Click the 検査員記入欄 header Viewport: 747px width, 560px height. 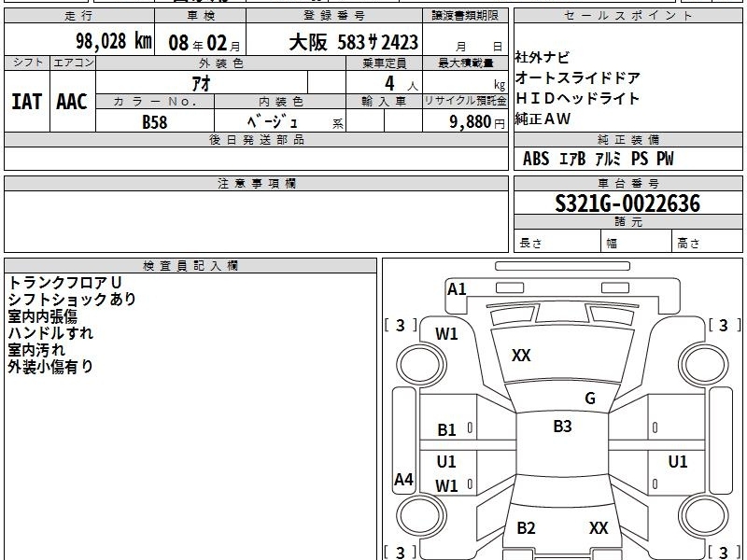click(190, 266)
